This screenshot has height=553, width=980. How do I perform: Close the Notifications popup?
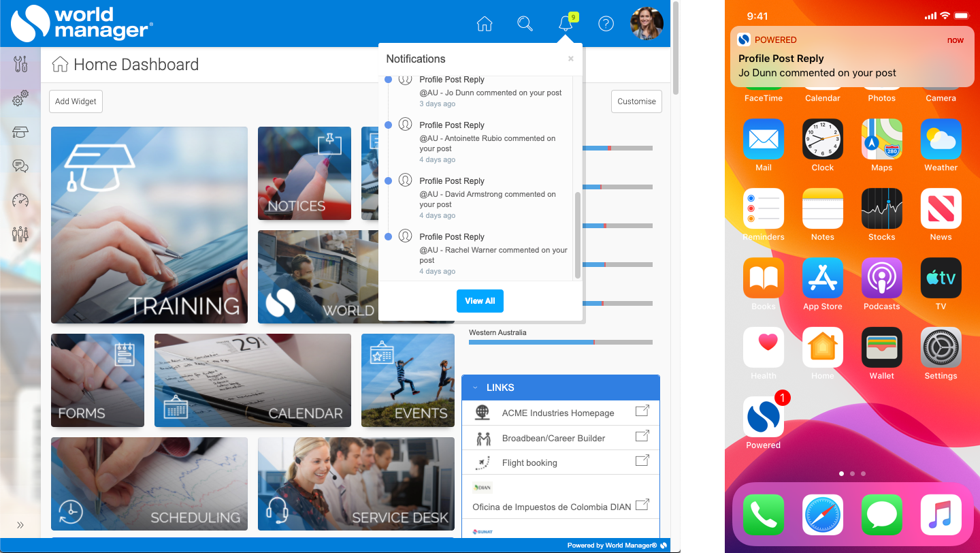[x=570, y=59]
